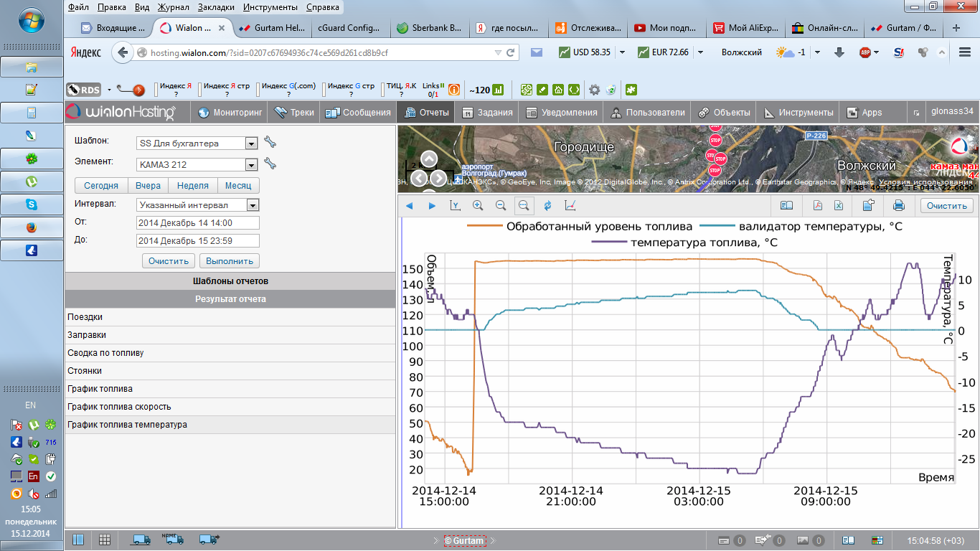
Task: Click the wrench icon beside Элемент
Action: [x=270, y=164]
